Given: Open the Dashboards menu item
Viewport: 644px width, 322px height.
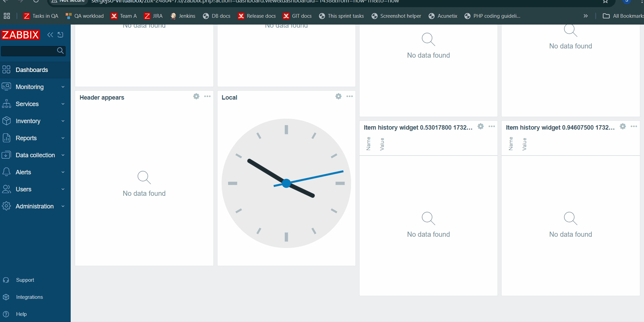Looking at the screenshot, I should coord(32,70).
